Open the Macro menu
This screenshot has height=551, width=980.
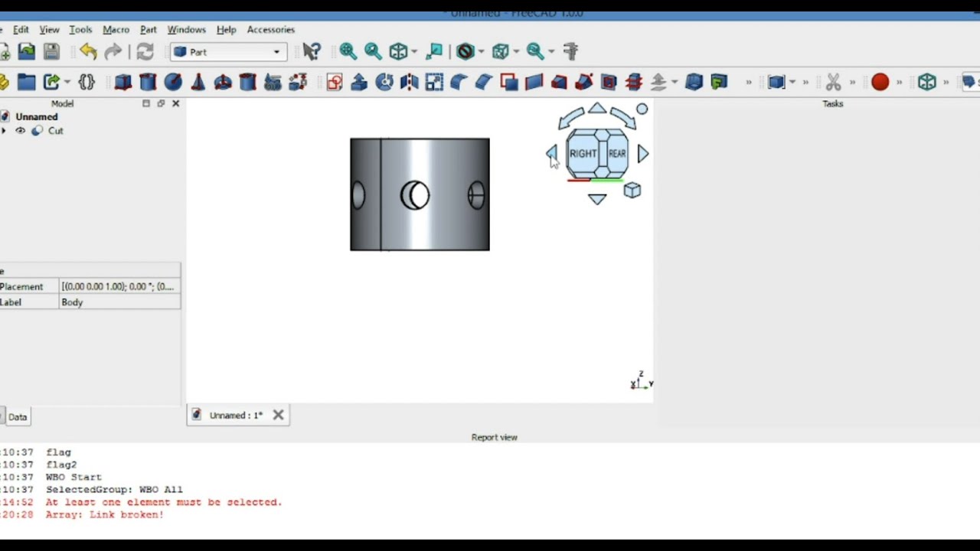tap(116, 29)
